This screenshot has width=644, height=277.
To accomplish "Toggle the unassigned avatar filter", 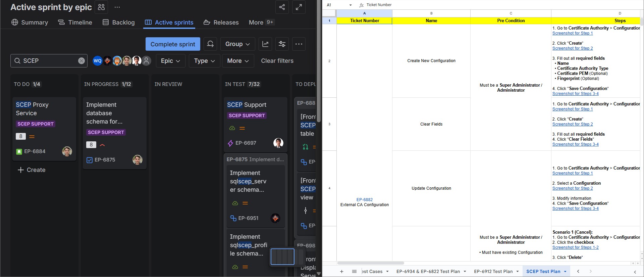I will pos(146,61).
